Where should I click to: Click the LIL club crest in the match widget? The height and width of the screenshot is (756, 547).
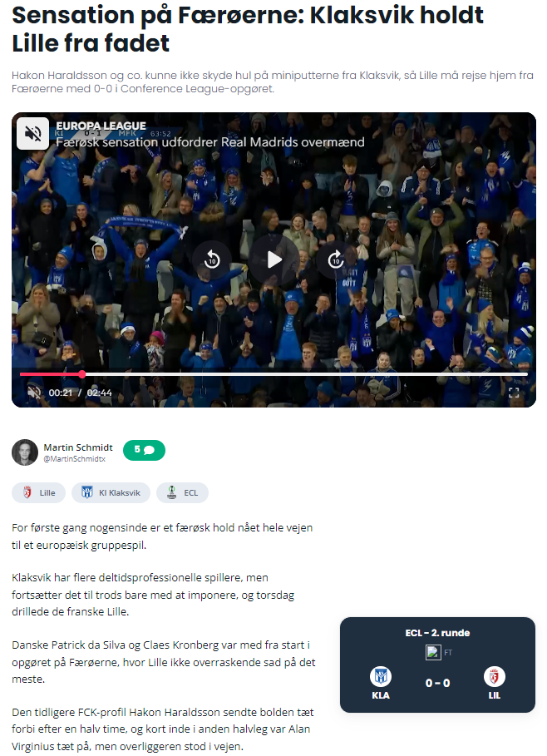[x=495, y=676]
